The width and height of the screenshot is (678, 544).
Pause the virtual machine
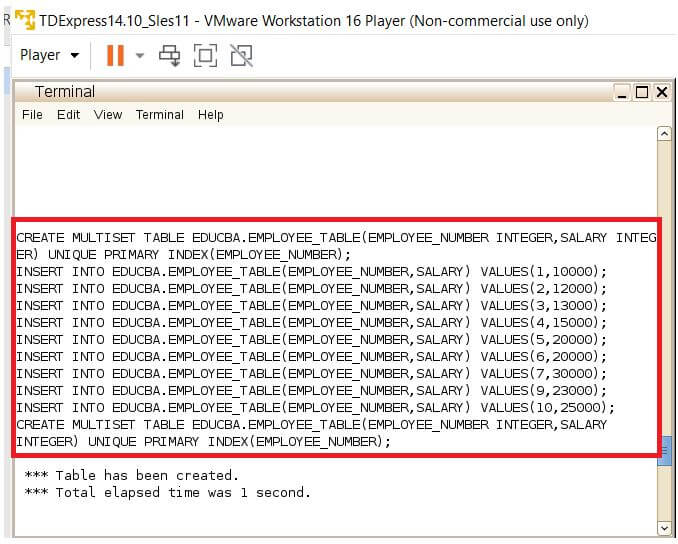[x=115, y=55]
